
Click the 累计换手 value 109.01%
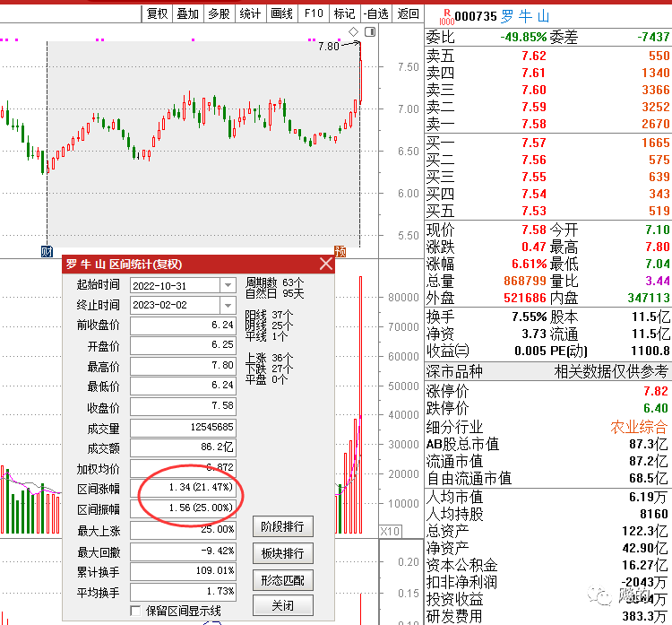pos(215,570)
